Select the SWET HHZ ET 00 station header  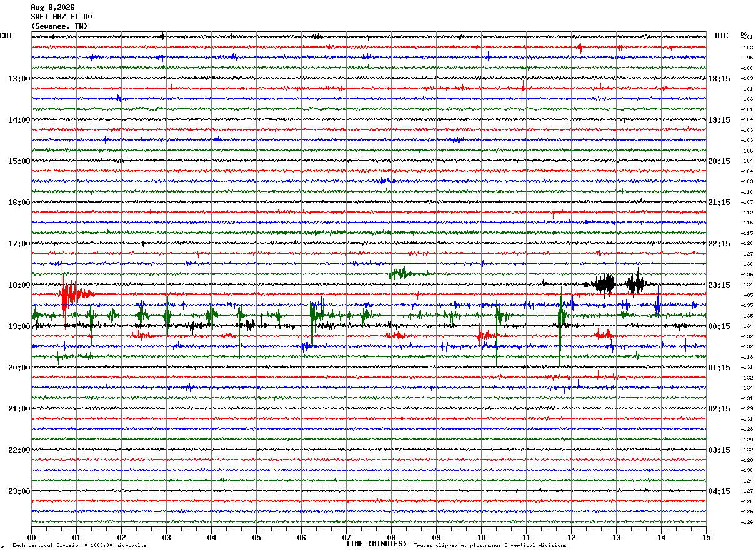tap(61, 17)
